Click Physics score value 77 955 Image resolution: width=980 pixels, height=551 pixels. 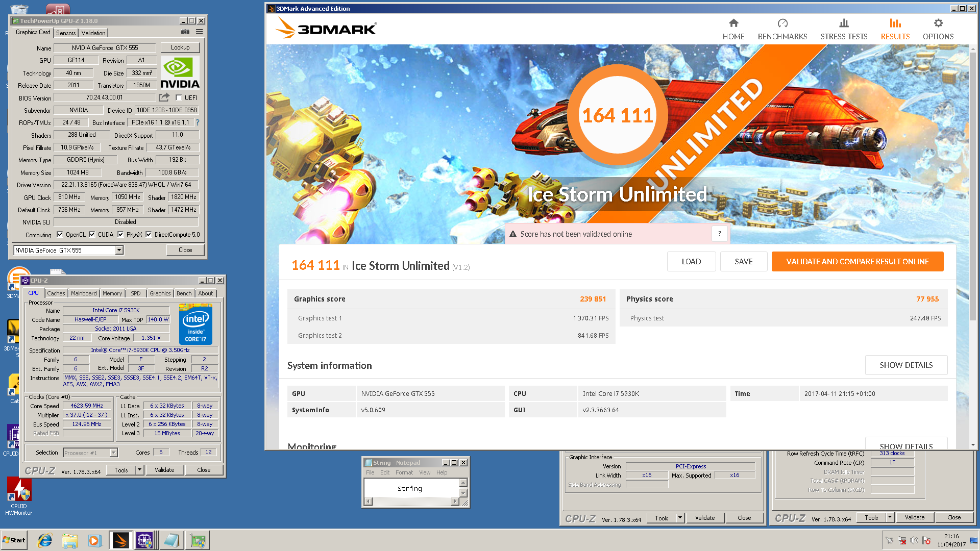tap(927, 299)
